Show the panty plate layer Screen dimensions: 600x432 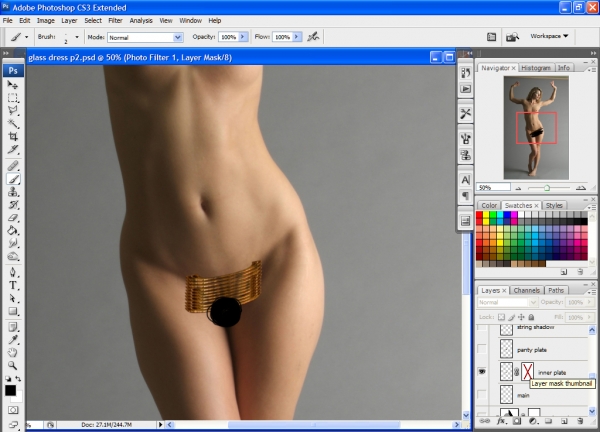pos(482,349)
